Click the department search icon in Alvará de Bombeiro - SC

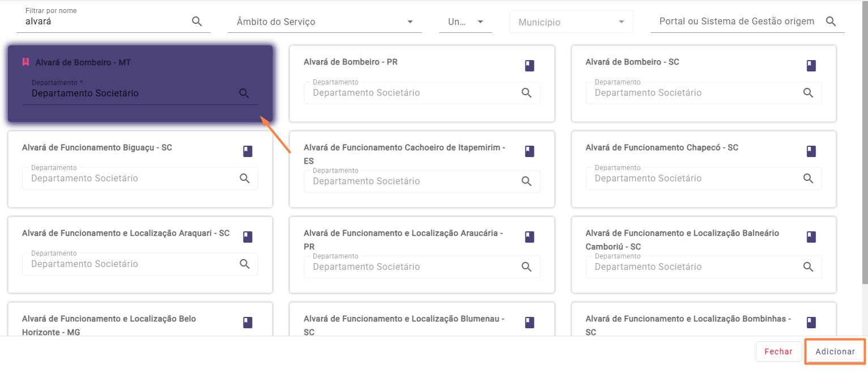[809, 93]
